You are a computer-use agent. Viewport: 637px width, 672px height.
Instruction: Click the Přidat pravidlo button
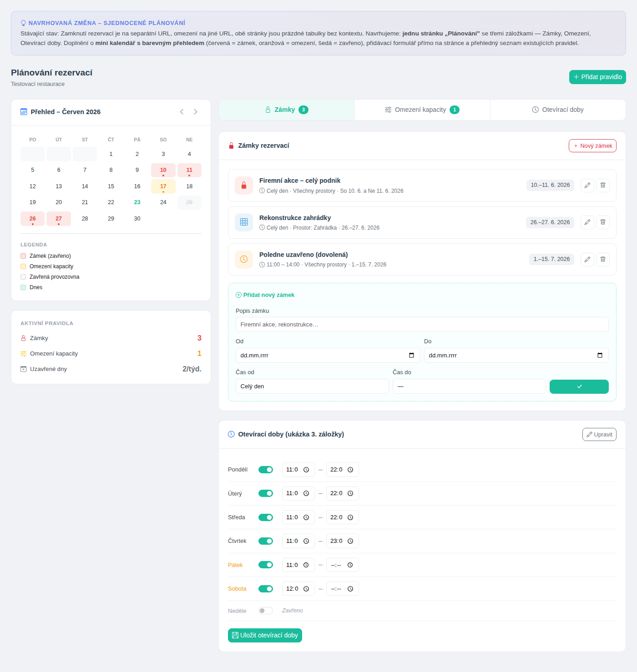(597, 77)
